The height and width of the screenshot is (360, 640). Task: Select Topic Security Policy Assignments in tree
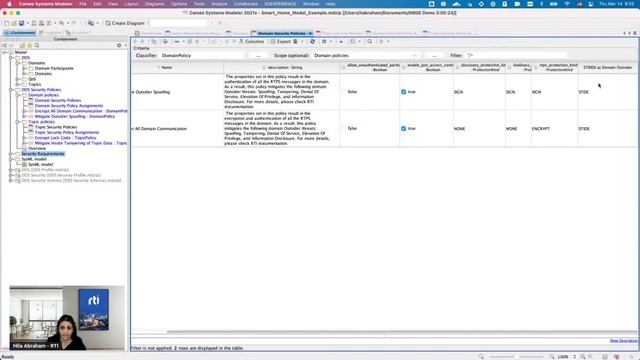(x=67, y=132)
